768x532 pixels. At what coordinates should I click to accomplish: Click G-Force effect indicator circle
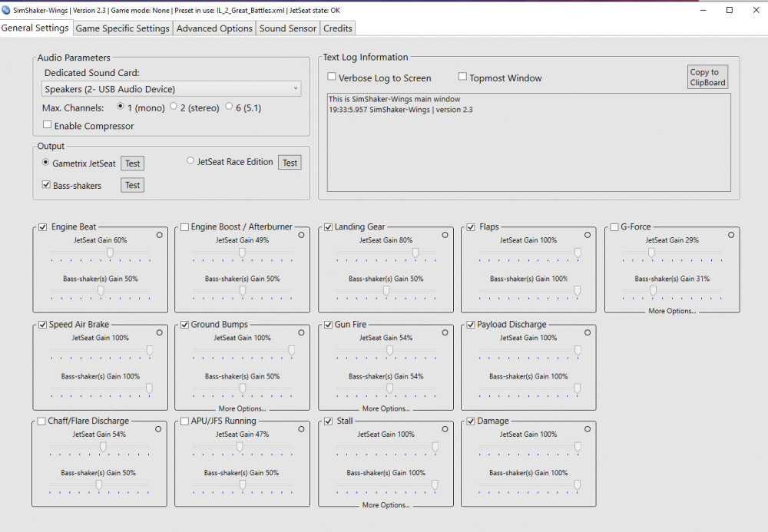[x=731, y=235]
